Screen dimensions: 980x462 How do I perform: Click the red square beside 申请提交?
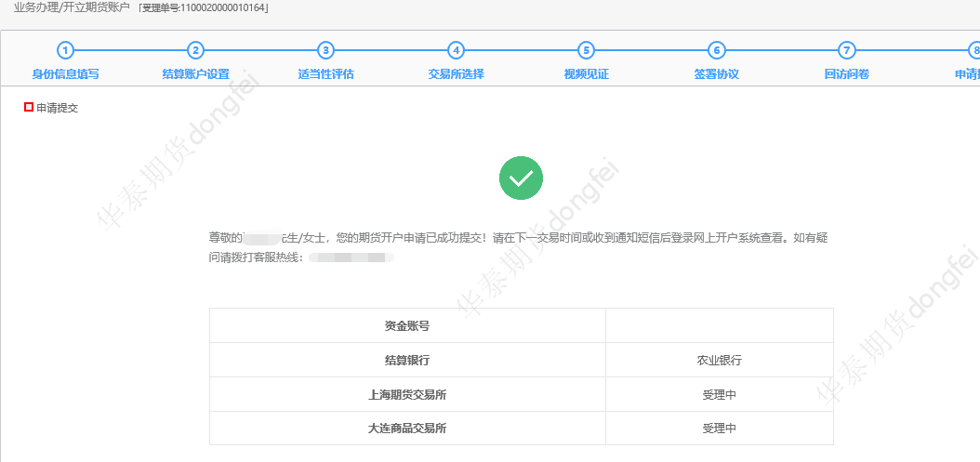29,108
